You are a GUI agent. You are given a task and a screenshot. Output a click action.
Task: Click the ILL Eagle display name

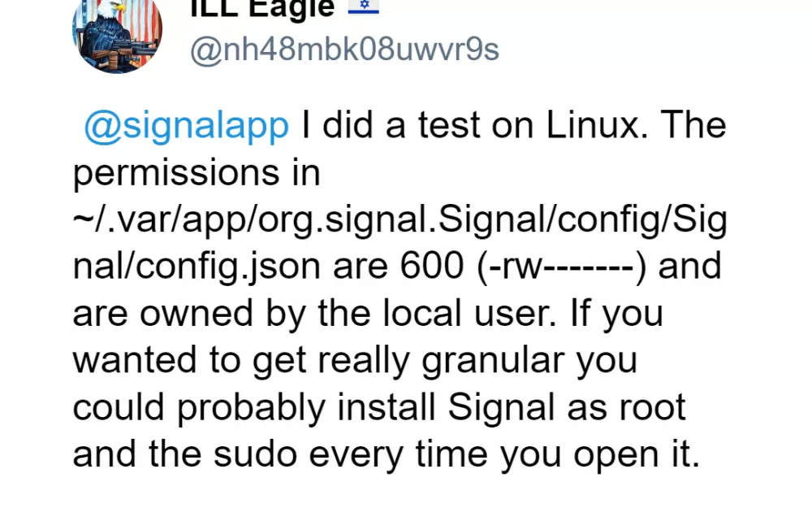[262, 9]
